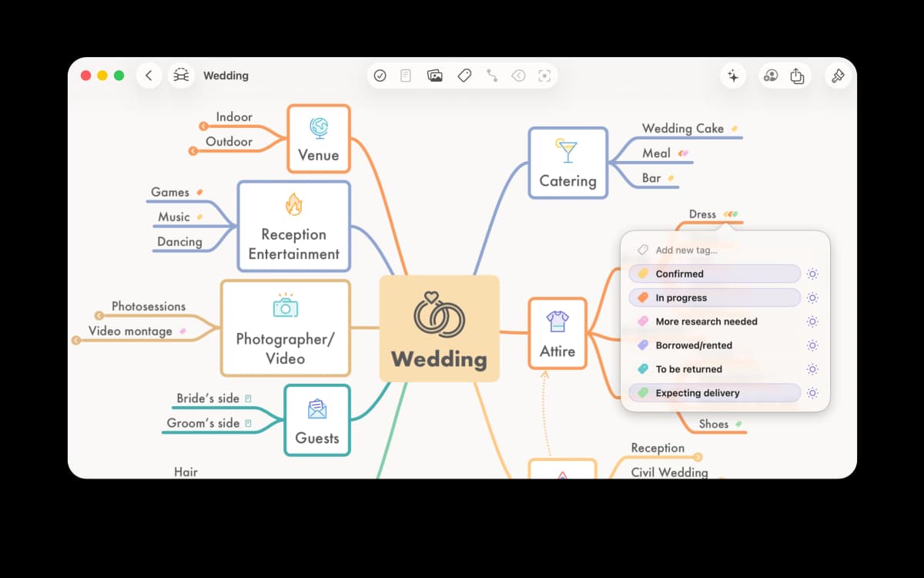The height and width of the screenshot is (578, 924).
Task: Select the Meal topic
Action: 656,153
